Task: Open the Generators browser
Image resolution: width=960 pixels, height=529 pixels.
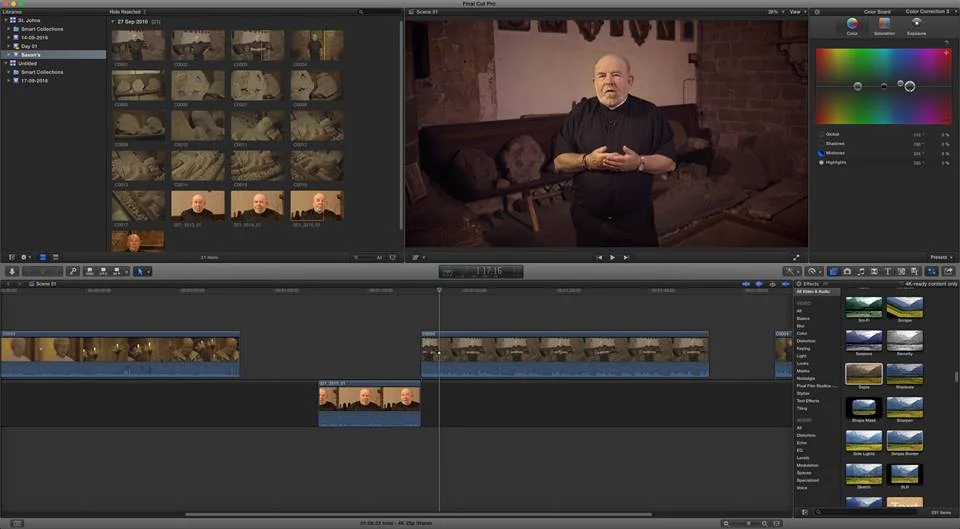Action: pyautogui.click(x=901, y=271)
